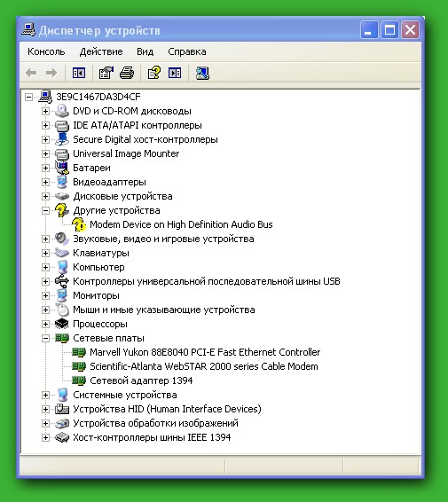This screenshot has width=448, height=502.
Task: Collapse the Сетевые платы node
Action: pyautogui.click(x=45, y=339)
